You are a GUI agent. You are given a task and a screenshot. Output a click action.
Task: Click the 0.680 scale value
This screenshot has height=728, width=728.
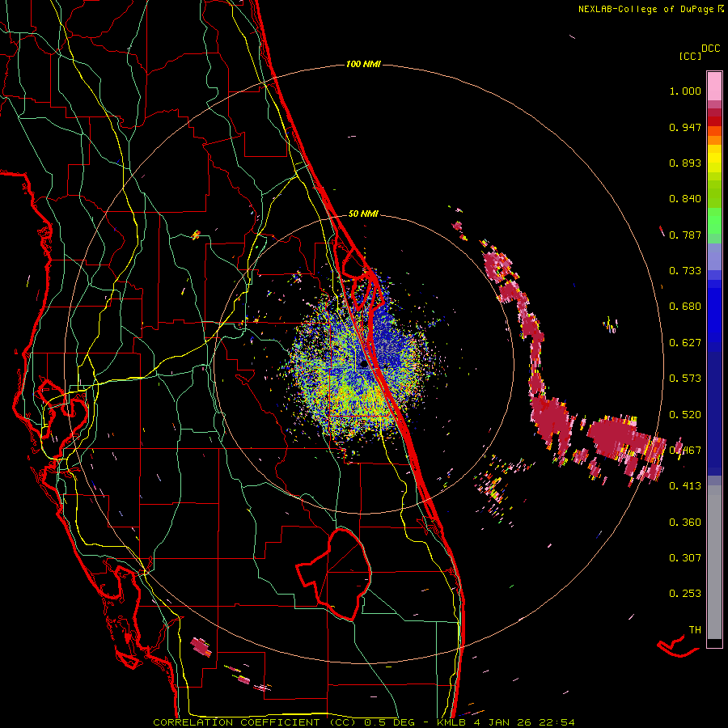coord(685,307)
